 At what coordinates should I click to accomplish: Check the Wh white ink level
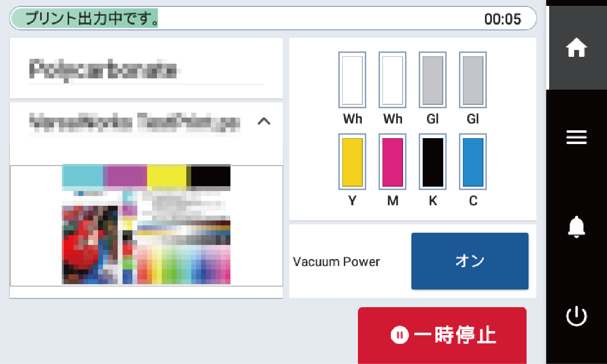point(352,79)
